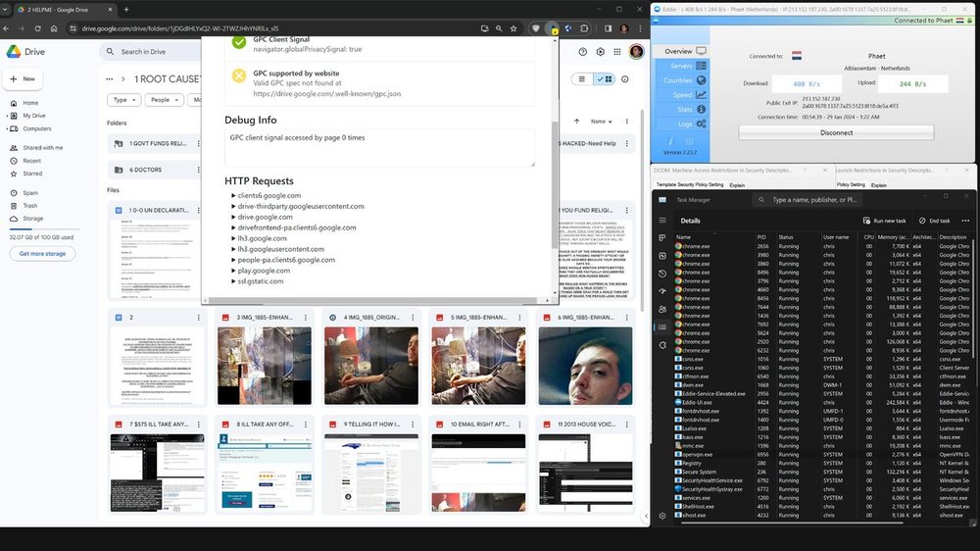Open thumbnail of 4 IMG_1885-ORIGIN file
The image size is (980, 551).
(371, 366)
